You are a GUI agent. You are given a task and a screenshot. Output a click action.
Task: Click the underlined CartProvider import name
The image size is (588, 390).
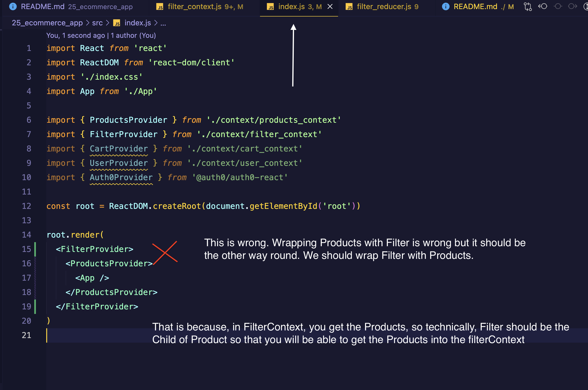(x=119, y=149)
